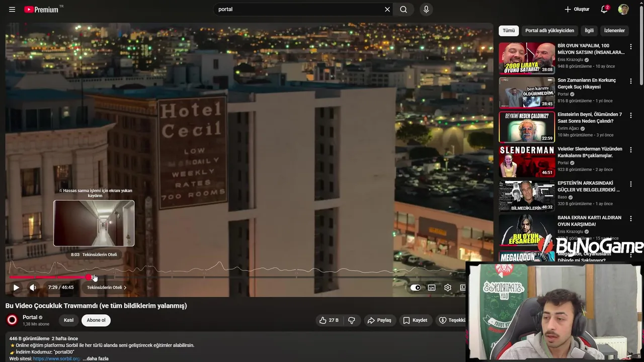Open BİR OYUN YAPALIM video thumbnail
The height and width of the screenshot is (362, 644).
pyautogui.click(x=527, y=58)
